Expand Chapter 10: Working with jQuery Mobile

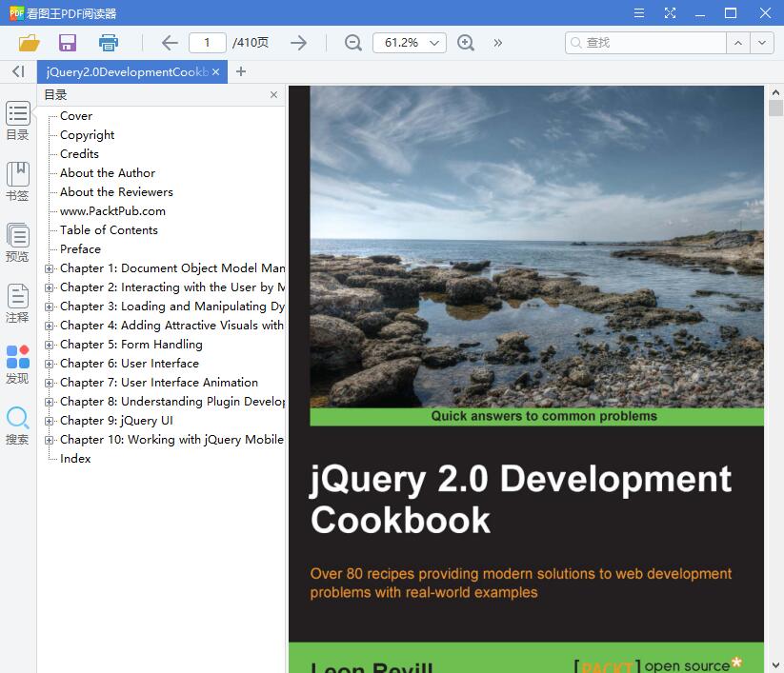[x=49, y=439]
